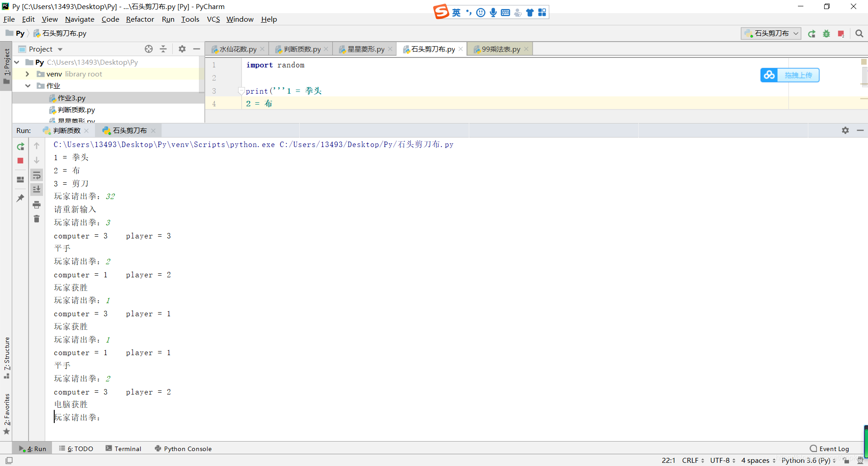868x466 pixels.
Task: Open the VCS menu
Action: tap(213, 19)
